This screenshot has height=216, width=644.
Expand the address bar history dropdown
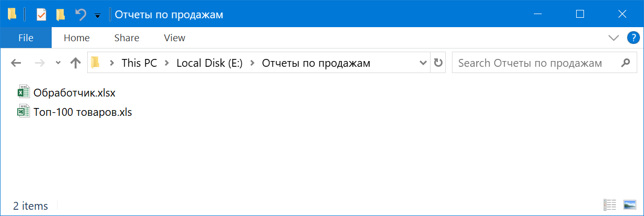point(423,63)
